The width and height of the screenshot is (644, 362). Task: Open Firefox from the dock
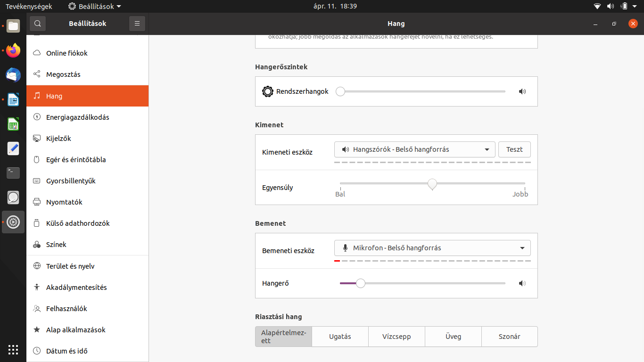click(13, 50)
